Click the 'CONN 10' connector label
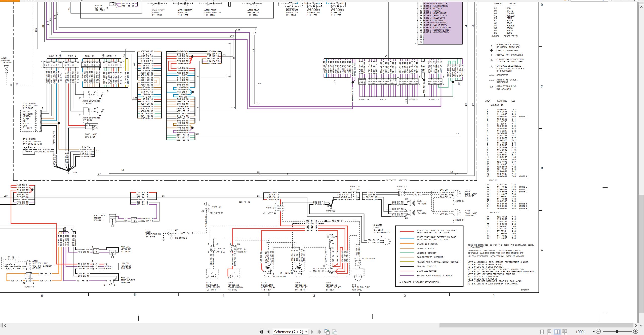 coord(29,287)
